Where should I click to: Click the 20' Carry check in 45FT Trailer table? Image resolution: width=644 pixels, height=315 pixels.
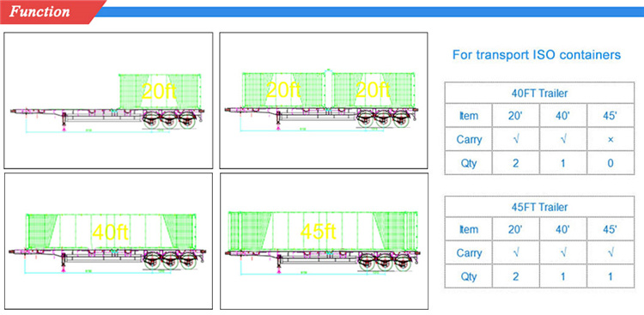(515, 253)
